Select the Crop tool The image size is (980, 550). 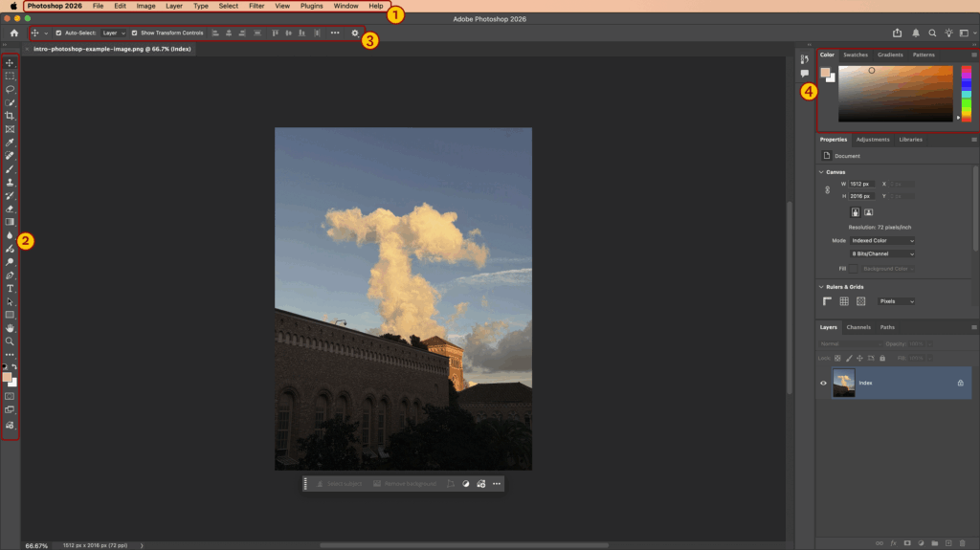tap(11, 116)
